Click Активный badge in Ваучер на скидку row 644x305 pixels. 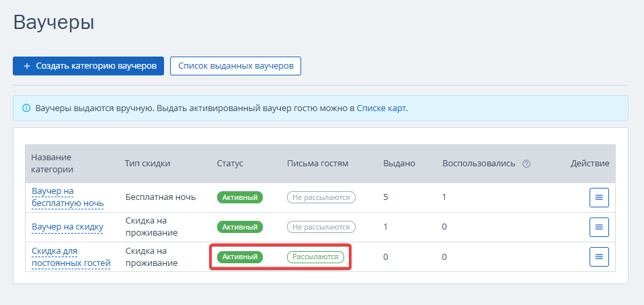[240, 227]
